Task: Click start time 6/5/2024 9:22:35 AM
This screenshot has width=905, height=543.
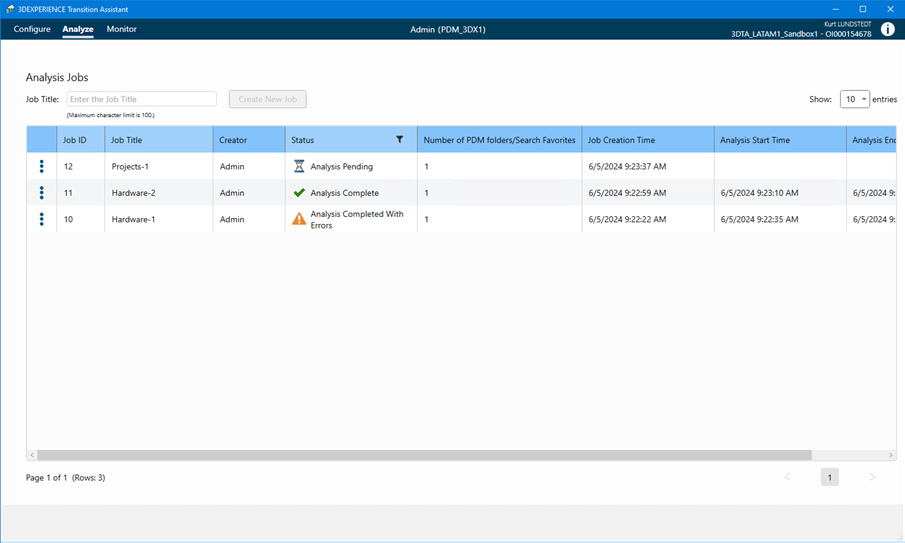Action: point(760,220)
